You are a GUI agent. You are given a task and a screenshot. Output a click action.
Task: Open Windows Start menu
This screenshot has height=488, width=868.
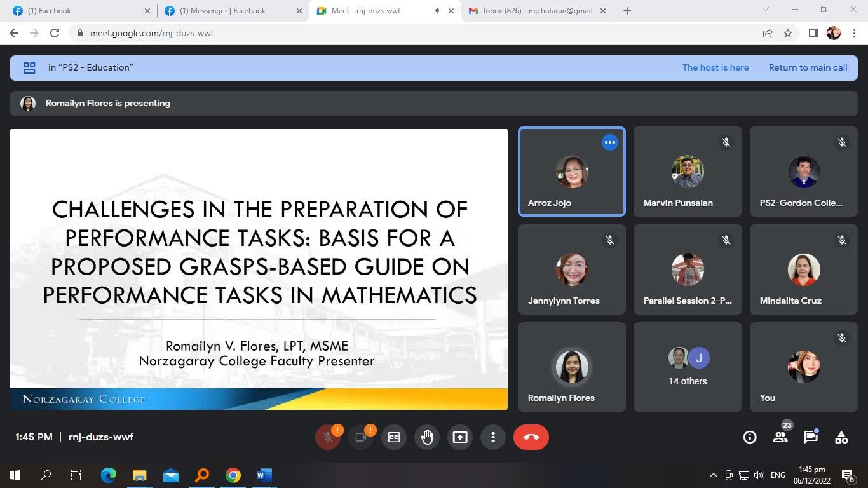[15, 475]
